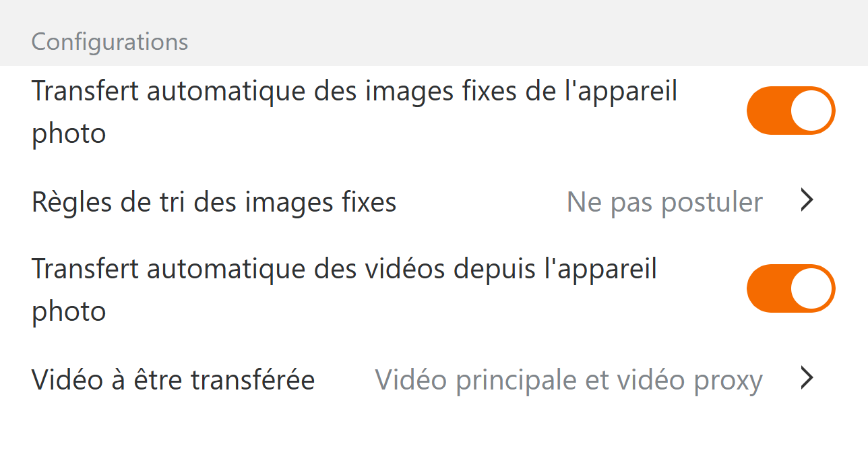Select "Vidéo principale et vidéo proxy" value

[x=568, y=380]
